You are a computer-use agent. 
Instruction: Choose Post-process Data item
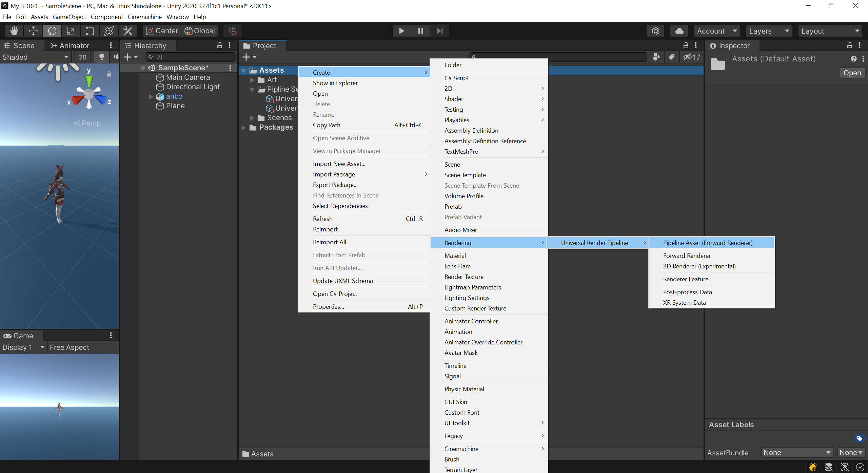(712, 292)
